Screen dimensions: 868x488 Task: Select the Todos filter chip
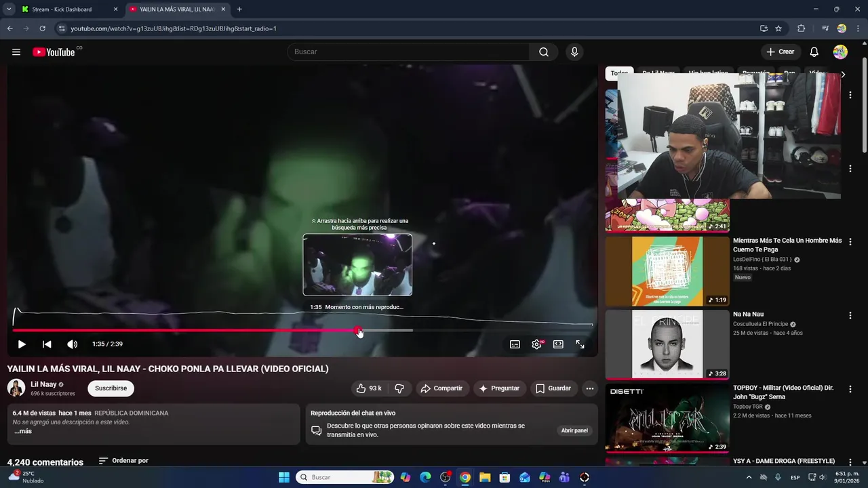[619, 73]
